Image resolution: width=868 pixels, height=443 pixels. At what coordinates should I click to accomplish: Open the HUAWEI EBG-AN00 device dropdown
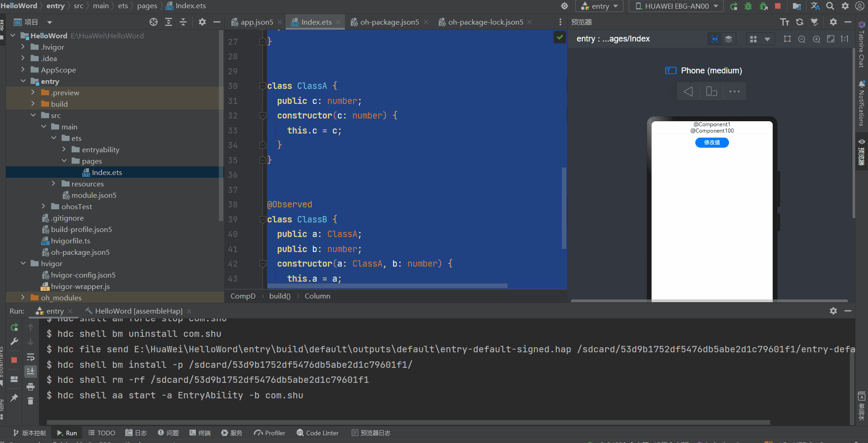(x=677, y=6)
